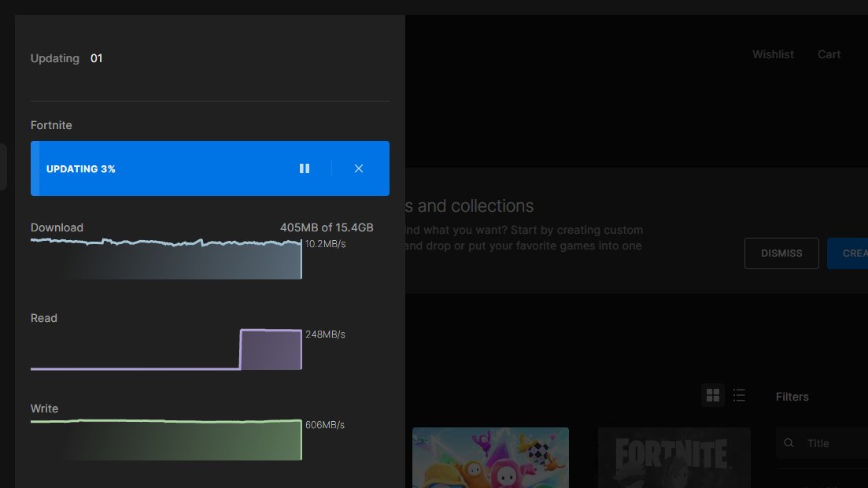Screen dimensions: 868x488
Task: Cancel the Fortnite update with X
Action: 359,168
